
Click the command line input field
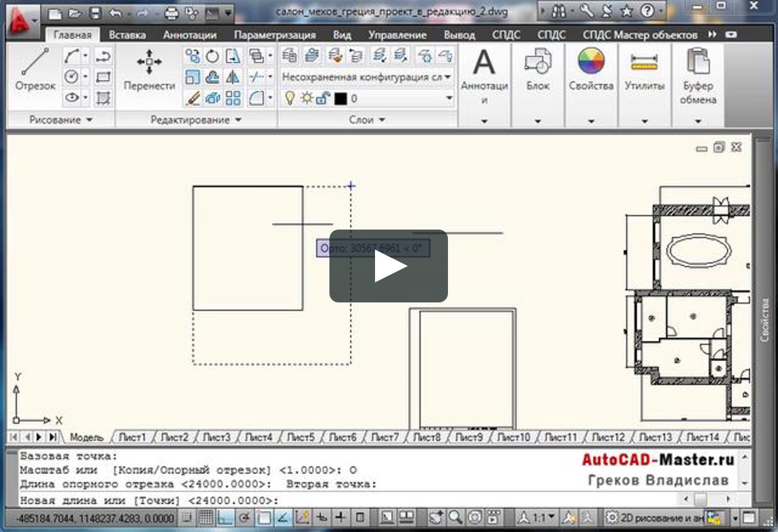coord(346,500)
